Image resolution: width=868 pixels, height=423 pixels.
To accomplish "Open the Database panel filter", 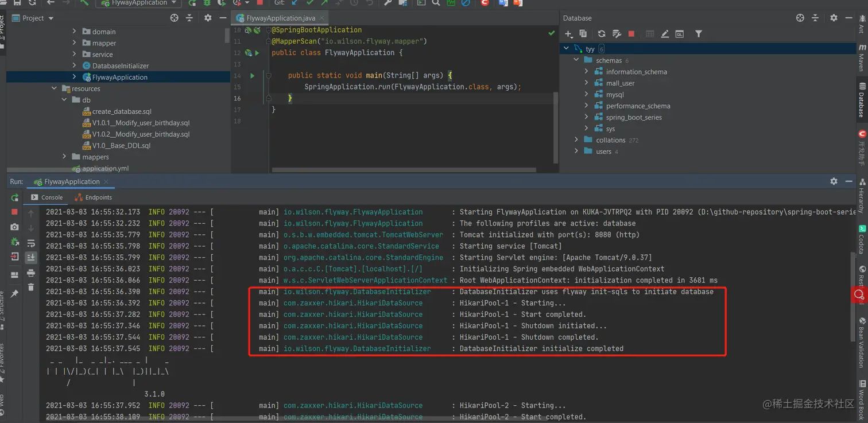I will click(699, 34).
